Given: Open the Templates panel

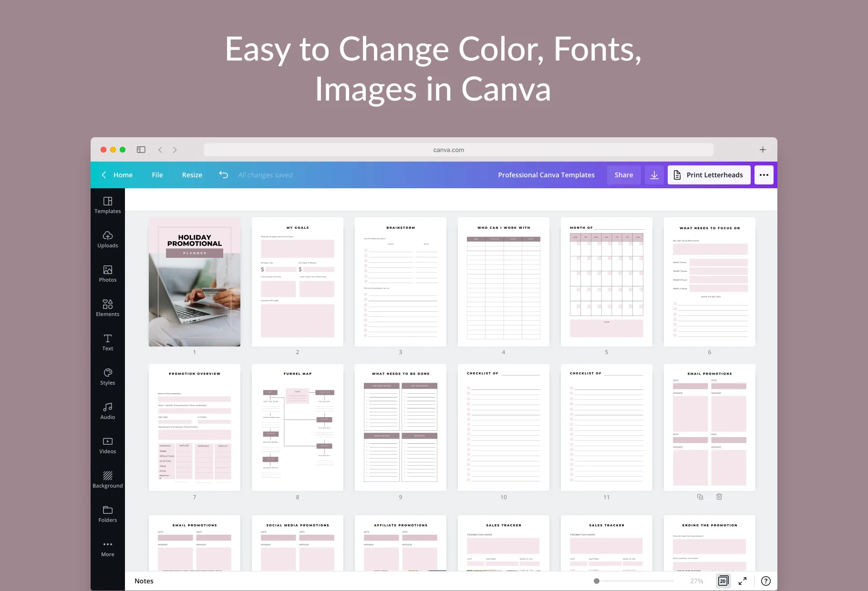Looking at the screenshot, I should [x=108, y=205].
